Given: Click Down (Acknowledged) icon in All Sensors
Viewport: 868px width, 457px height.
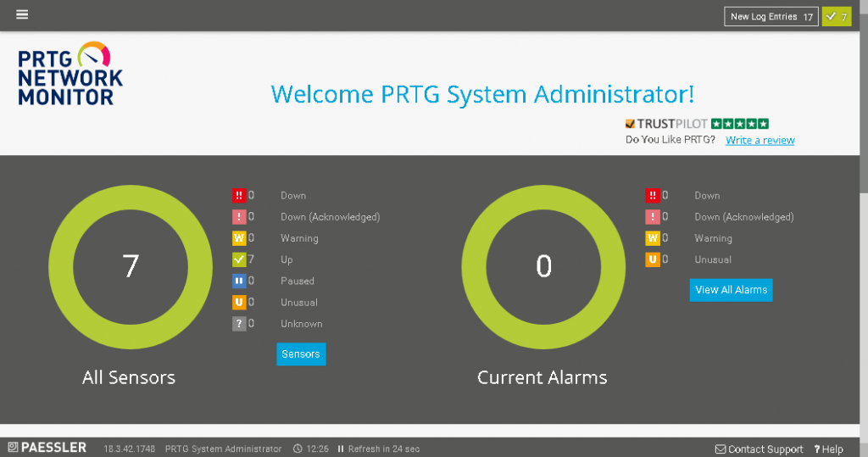Looking at the screenshot, I should pyautogui.click(x=238, y=216).
